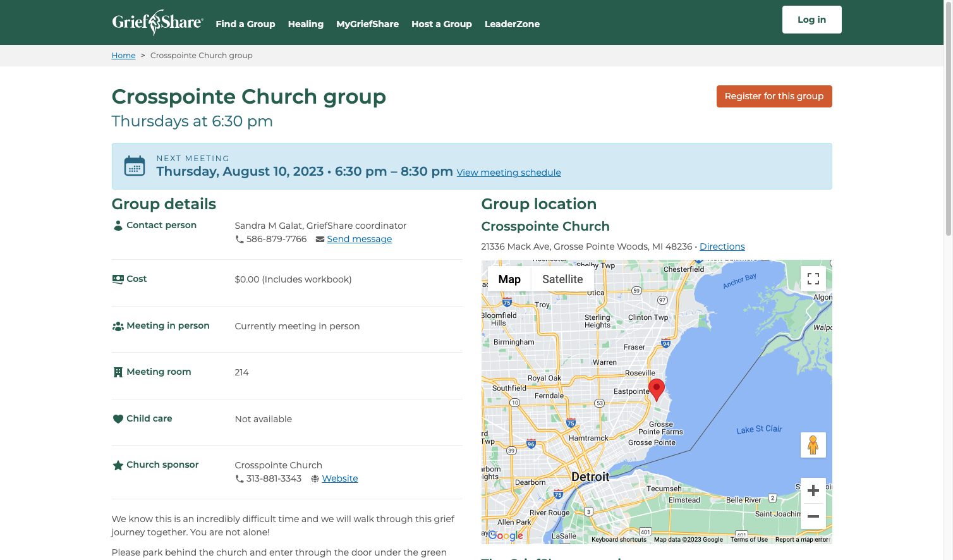Screen dimensions: 953x560
Task: Click the Meeting room building icon
Action: pyautogui.click(x=118, y=372)
